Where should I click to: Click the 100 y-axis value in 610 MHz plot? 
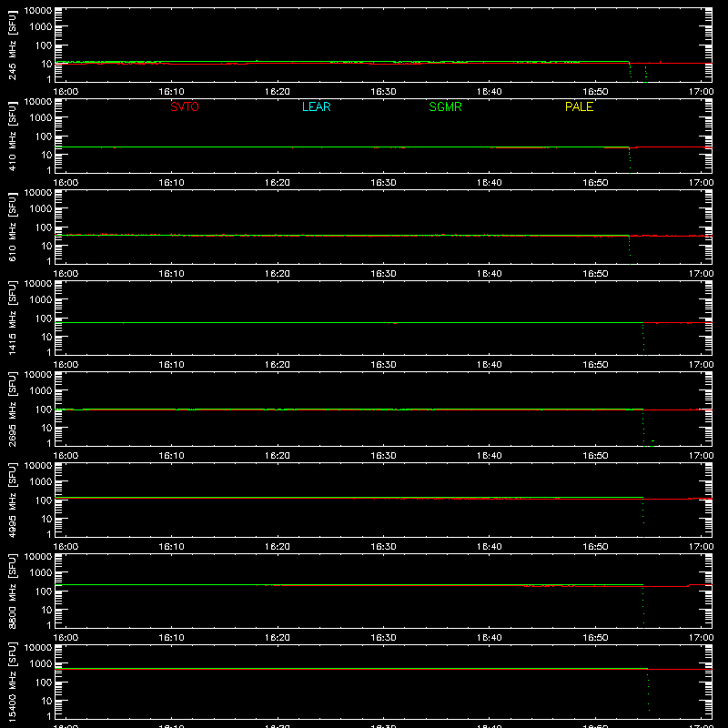[x=44, y=227]
